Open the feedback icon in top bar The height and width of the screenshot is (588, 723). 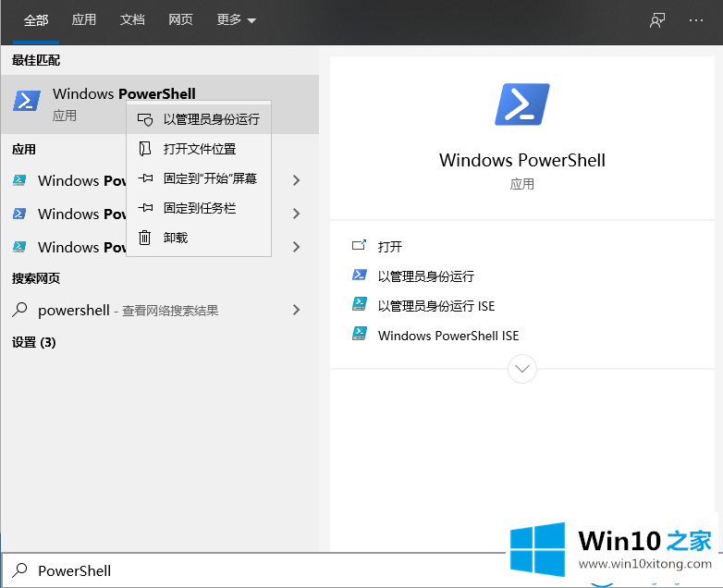(x=657, y=20)
